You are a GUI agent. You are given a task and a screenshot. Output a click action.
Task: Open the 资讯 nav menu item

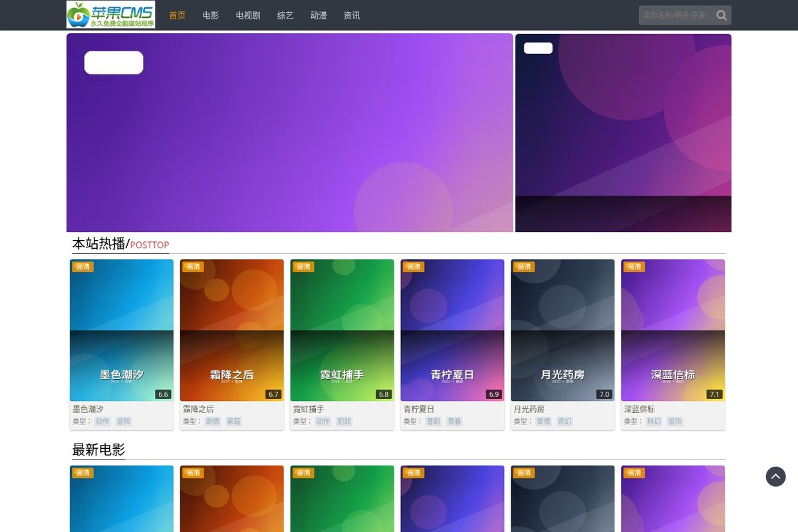coord(352,15)
